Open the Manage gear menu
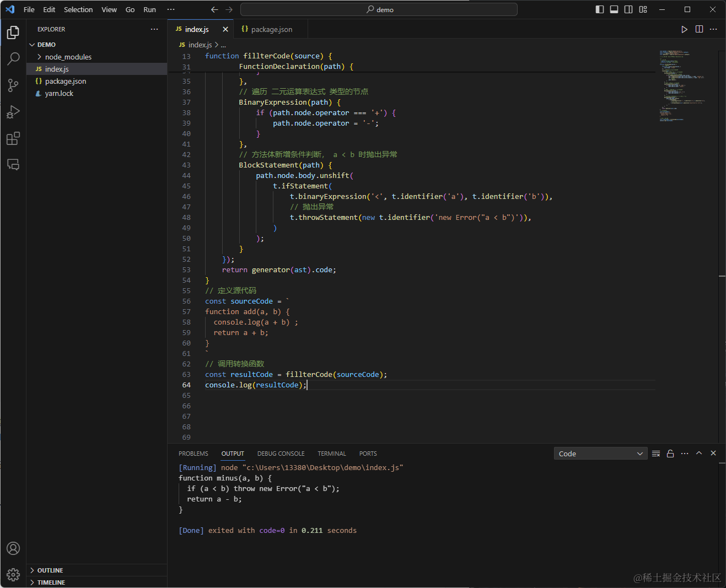This screenshot has width=726, height=588. [x=13, y=575]
